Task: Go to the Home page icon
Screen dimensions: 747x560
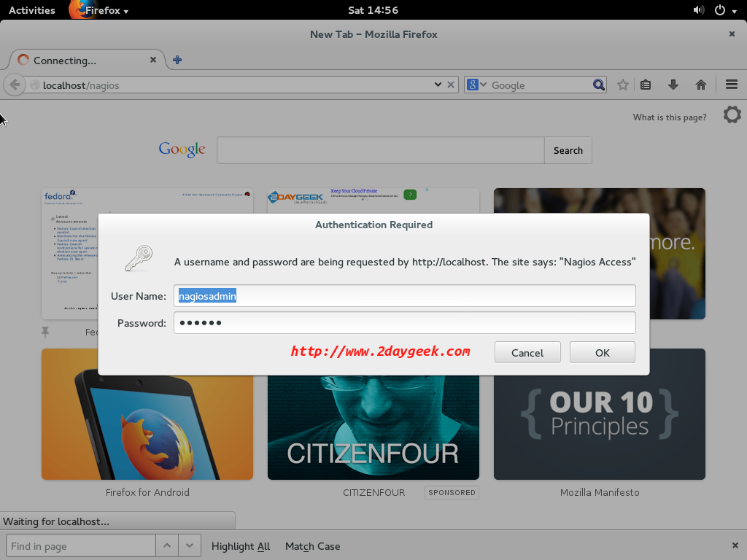Action: (x=701, y=85)
